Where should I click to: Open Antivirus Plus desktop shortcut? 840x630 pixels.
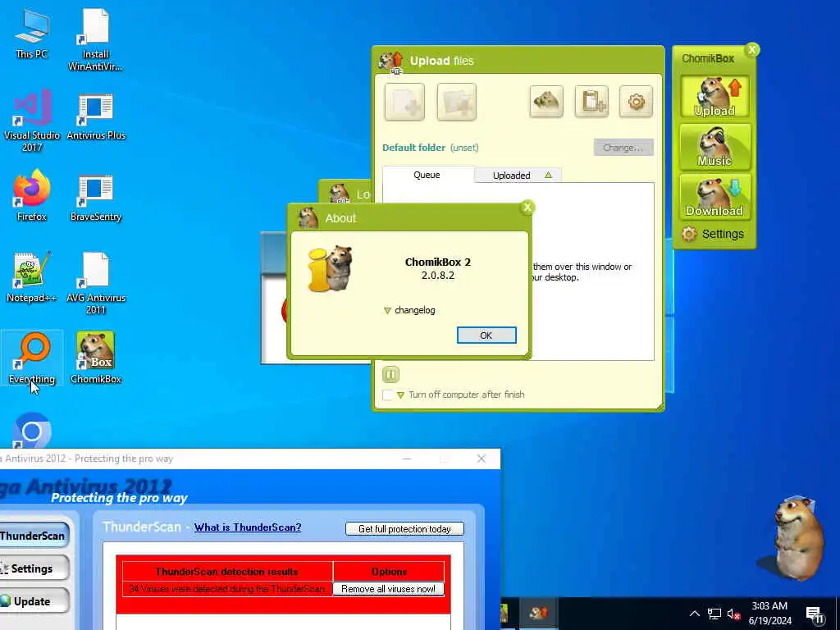[x=95, y=116]
